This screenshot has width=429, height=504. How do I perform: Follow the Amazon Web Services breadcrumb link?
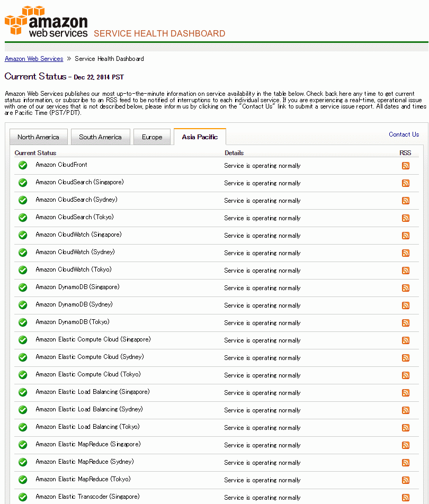[x=34, y=59]
